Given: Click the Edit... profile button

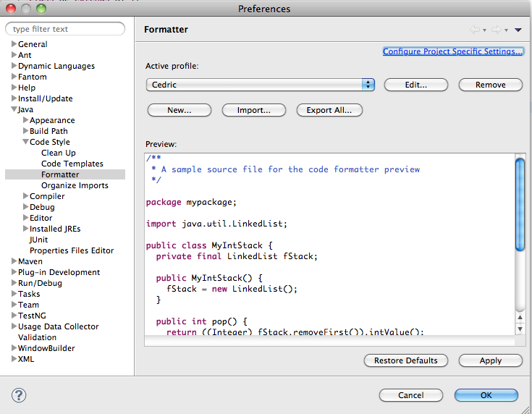Looking at the screenshot, I should (415, 85).
